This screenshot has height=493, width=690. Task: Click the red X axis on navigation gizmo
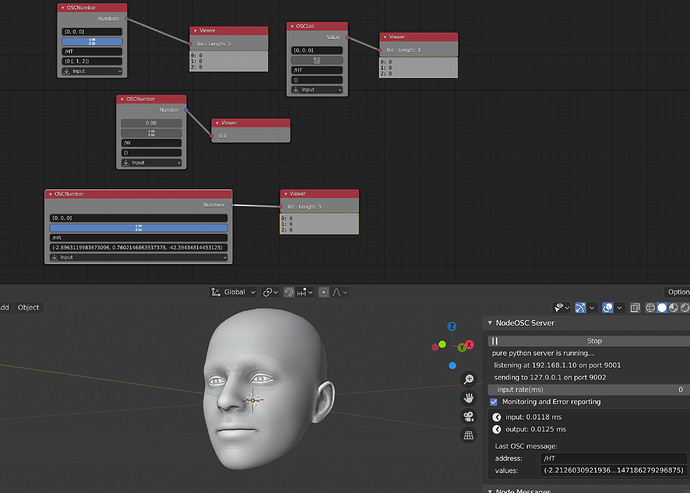pos(470,345)
